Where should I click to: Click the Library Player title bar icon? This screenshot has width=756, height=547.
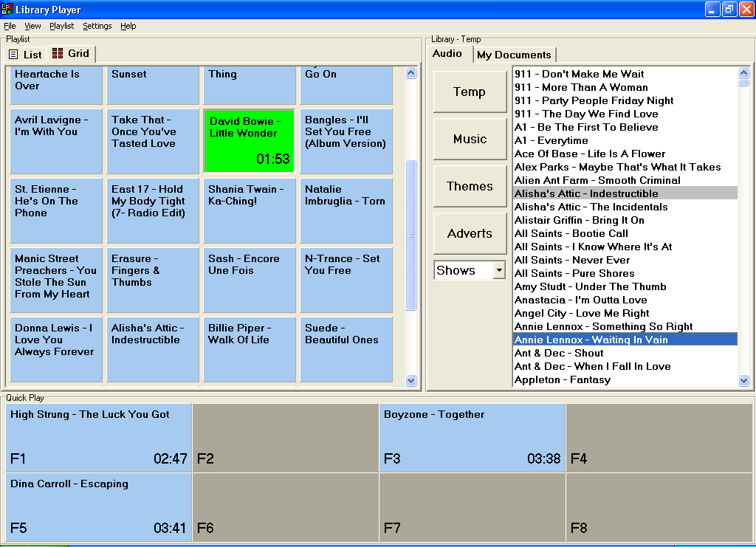[x=7, y=9]
